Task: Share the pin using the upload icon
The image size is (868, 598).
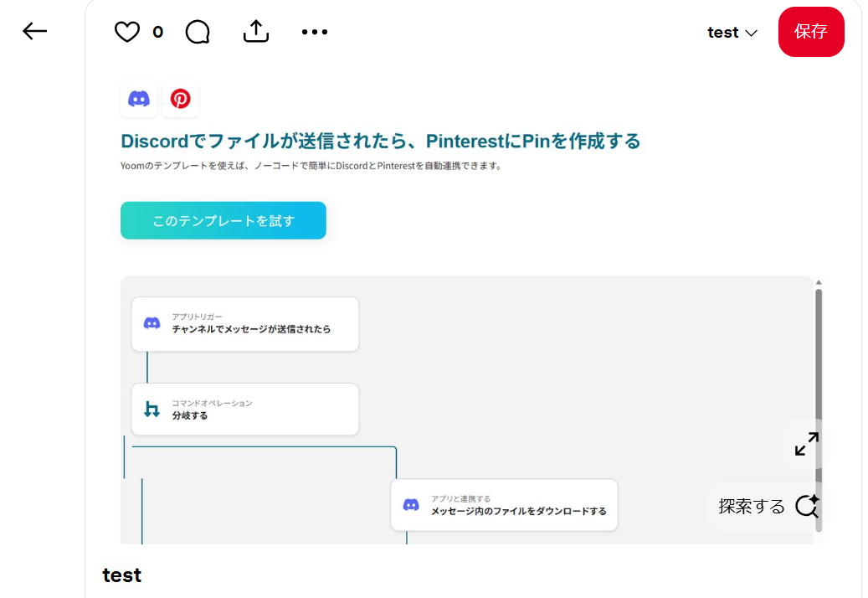Action: (256, 31)
